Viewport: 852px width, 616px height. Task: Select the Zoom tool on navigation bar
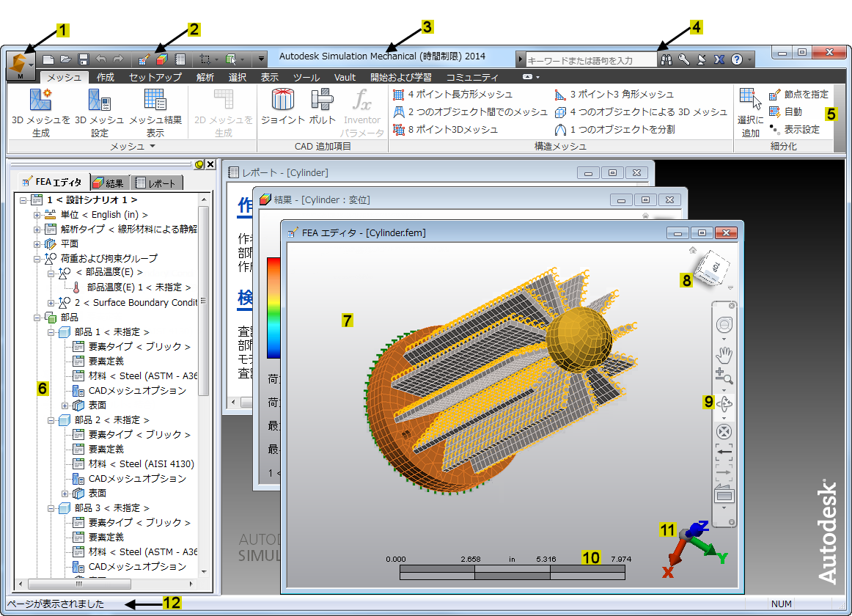coord(724,376)
